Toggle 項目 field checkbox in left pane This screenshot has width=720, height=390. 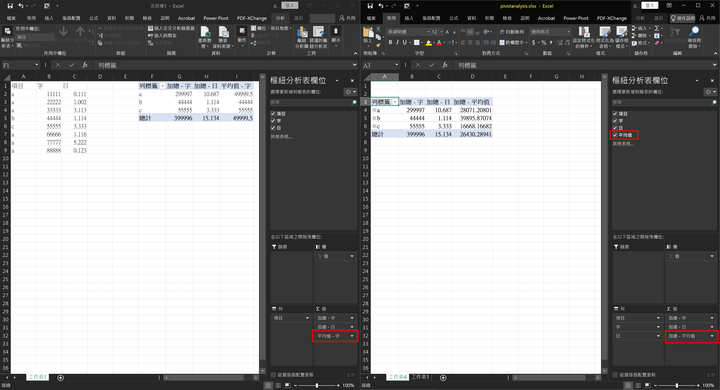[273, 113]
